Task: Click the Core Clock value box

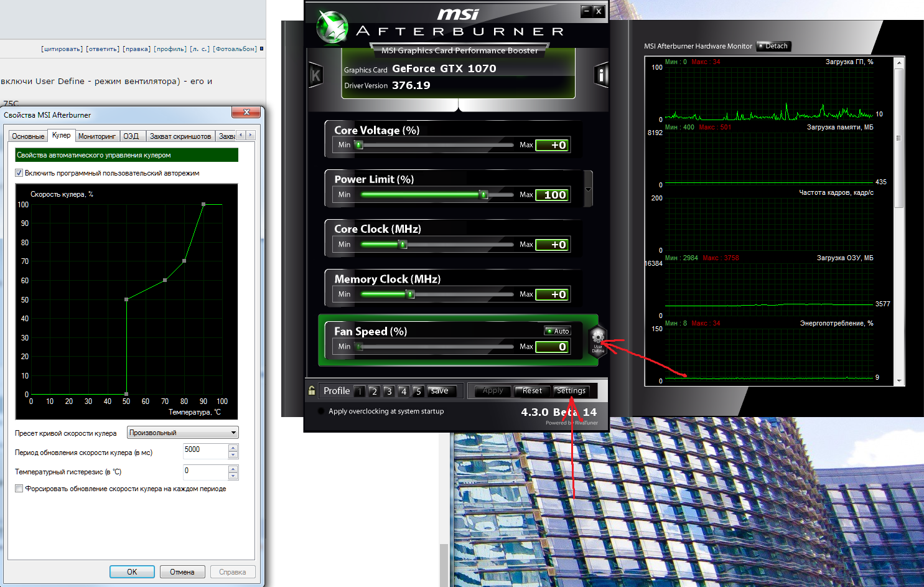Action: (553, 245)
